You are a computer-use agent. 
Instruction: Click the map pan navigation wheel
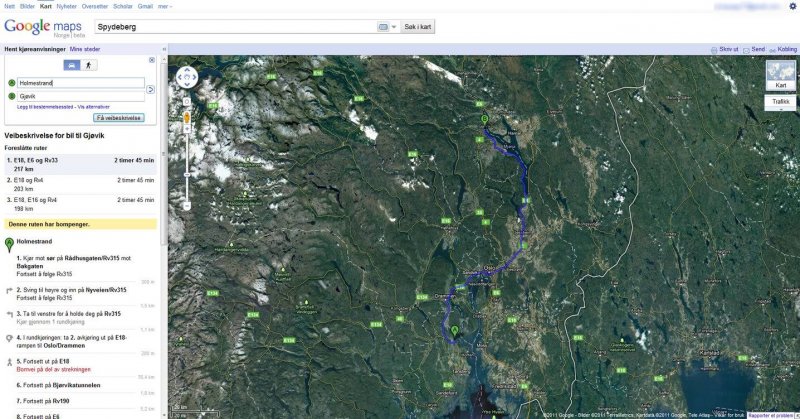186,76
